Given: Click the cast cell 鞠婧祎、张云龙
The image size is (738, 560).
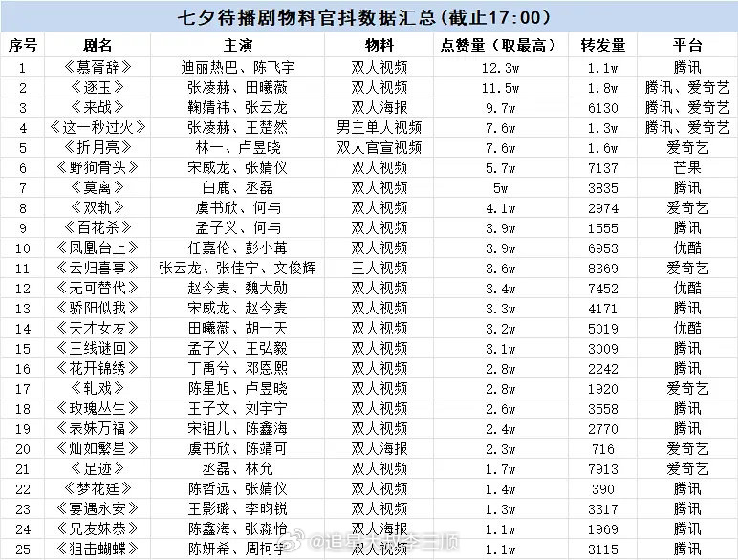Looking at the screenshot, I should 238,108.
